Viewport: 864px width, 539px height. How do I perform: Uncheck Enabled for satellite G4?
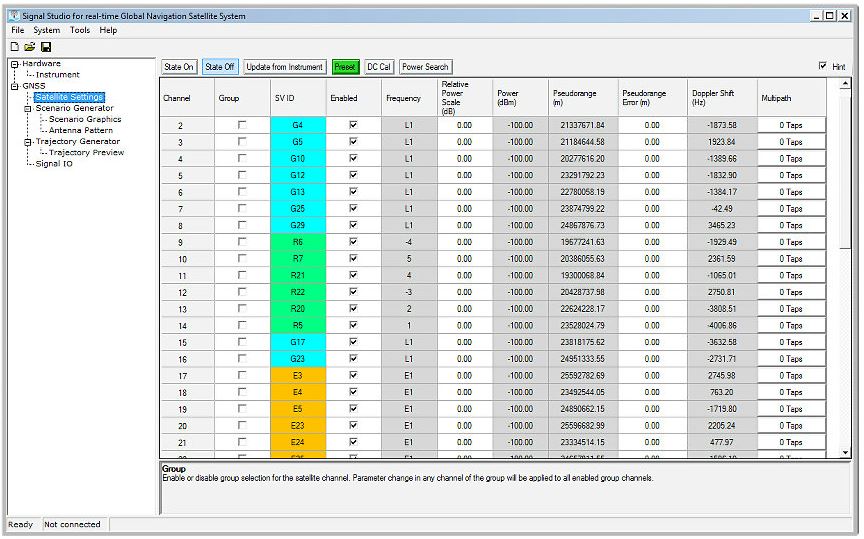tap(353, 125)
